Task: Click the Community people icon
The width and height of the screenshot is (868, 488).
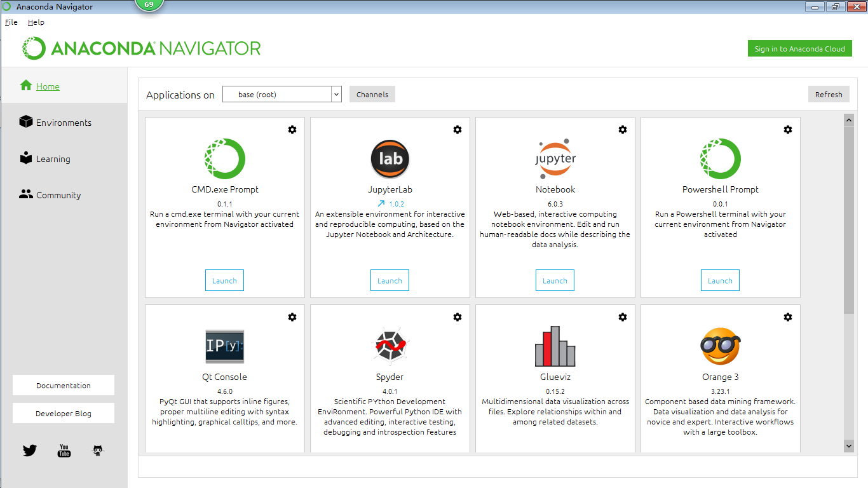Action: [x=26, y=194]
